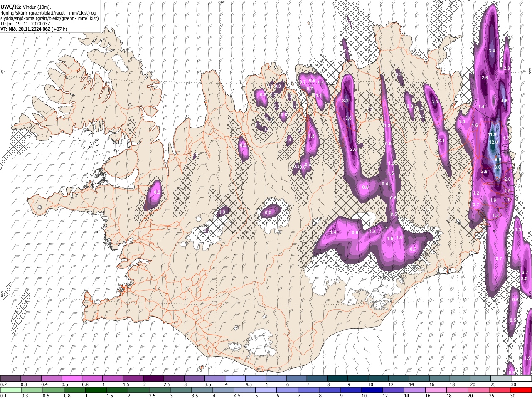Click the valid time 'VT: Mið. 20.11.2024 06Z (+27 h)'
The height and width of the screenshot is (399, 532).
click(34, 29)
